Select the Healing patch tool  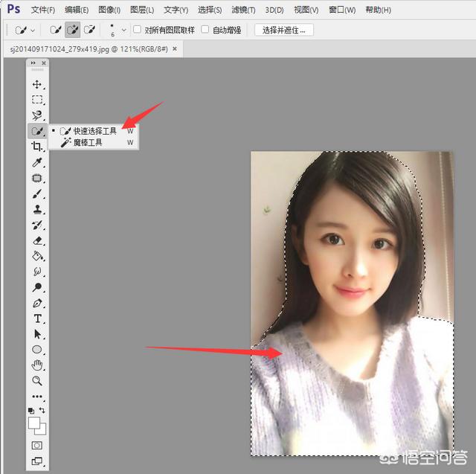(37, 178)
